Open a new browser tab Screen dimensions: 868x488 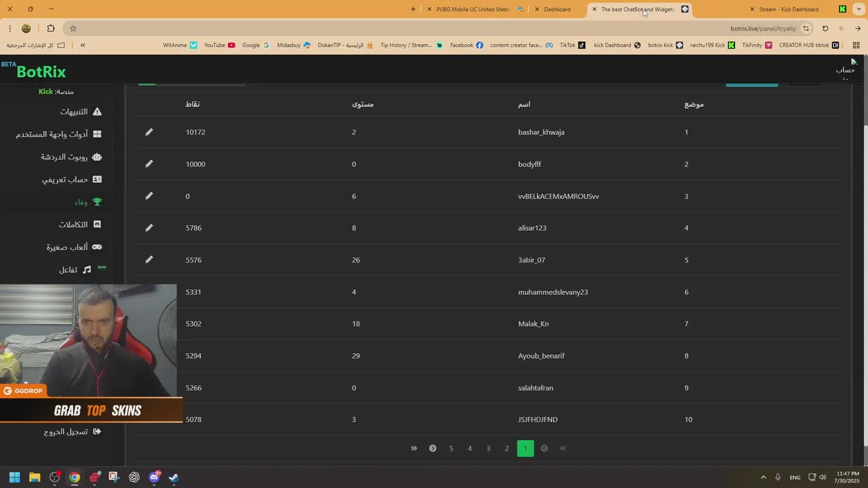[413, 9]
